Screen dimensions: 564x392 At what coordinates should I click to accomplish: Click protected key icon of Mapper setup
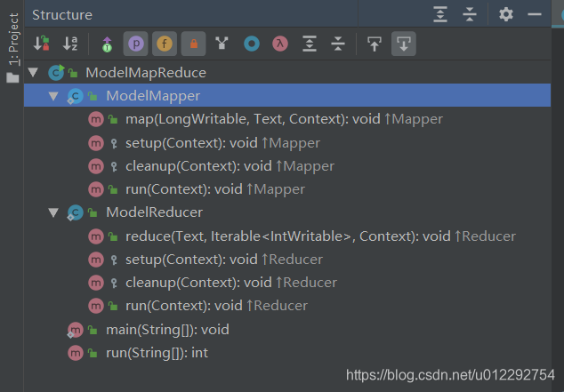click(x=114, y=144)
